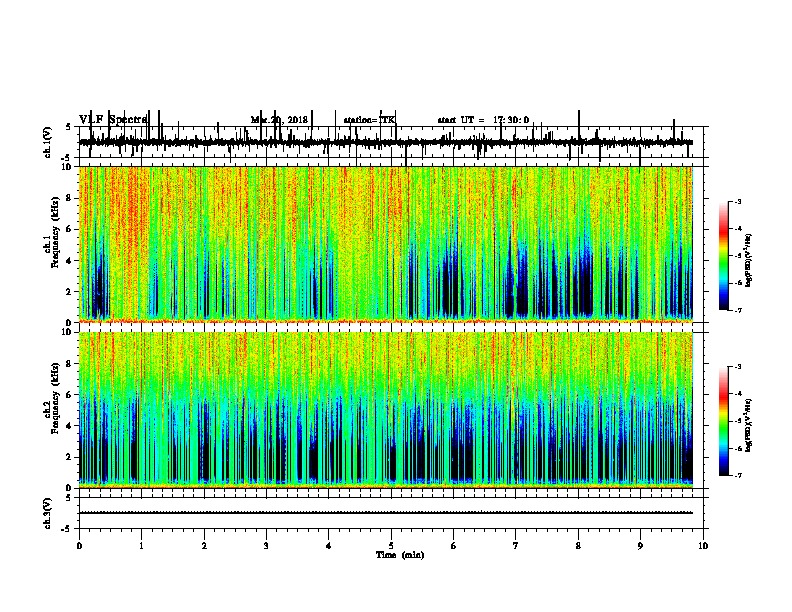Select the 'start UT = 17:30:0' header text
Viewport: 792px width, 612px height.
click(x=483, y=120)
